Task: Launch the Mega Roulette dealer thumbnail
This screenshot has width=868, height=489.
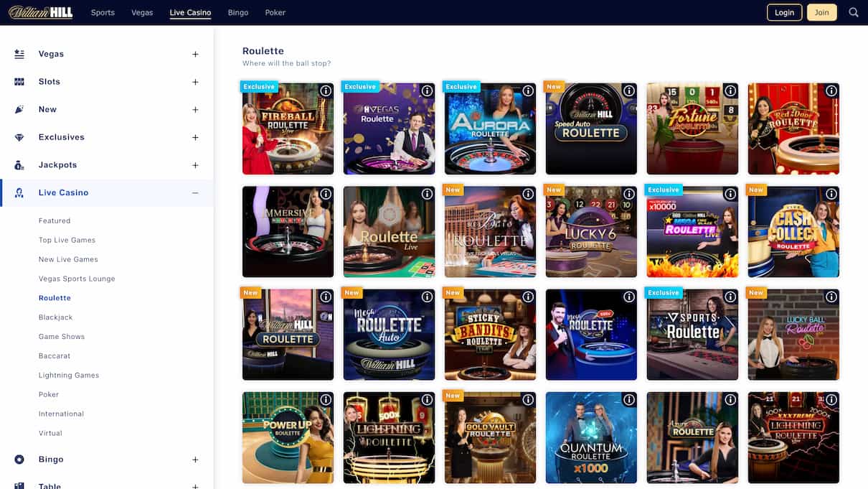Action: (591, 335)
